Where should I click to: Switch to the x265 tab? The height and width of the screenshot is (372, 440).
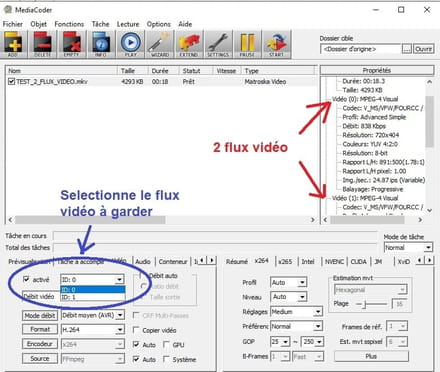coord(285,262)
